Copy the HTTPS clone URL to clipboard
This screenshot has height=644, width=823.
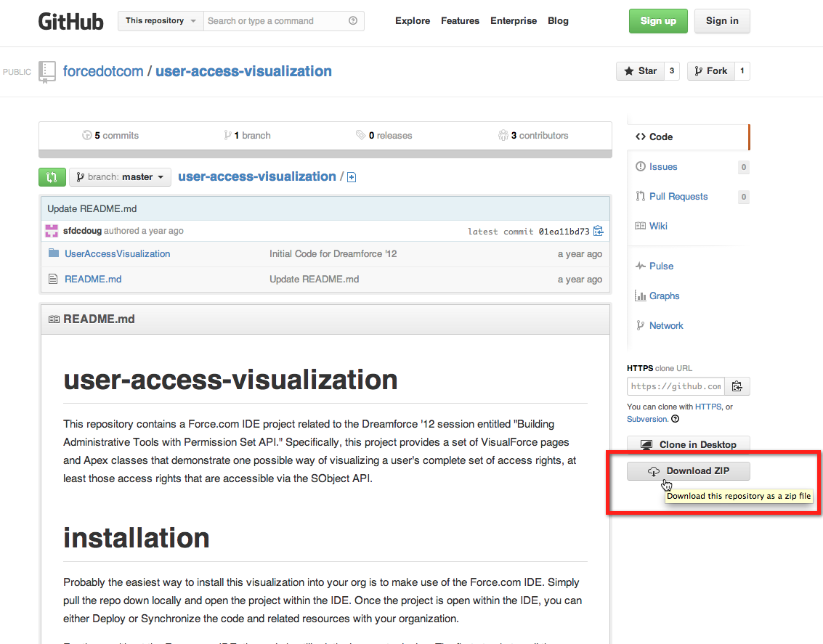coord(737,386)
